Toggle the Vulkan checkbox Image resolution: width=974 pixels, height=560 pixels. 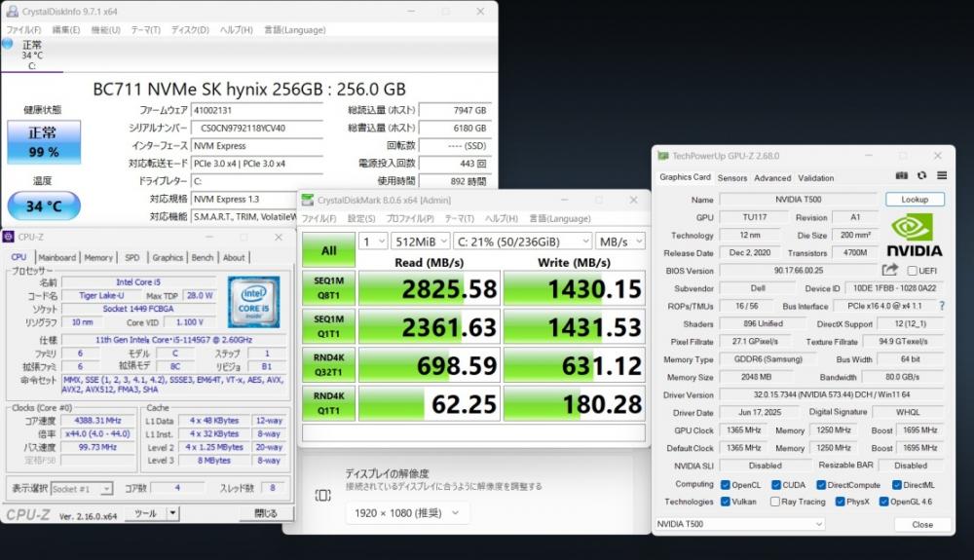(725, 502)
